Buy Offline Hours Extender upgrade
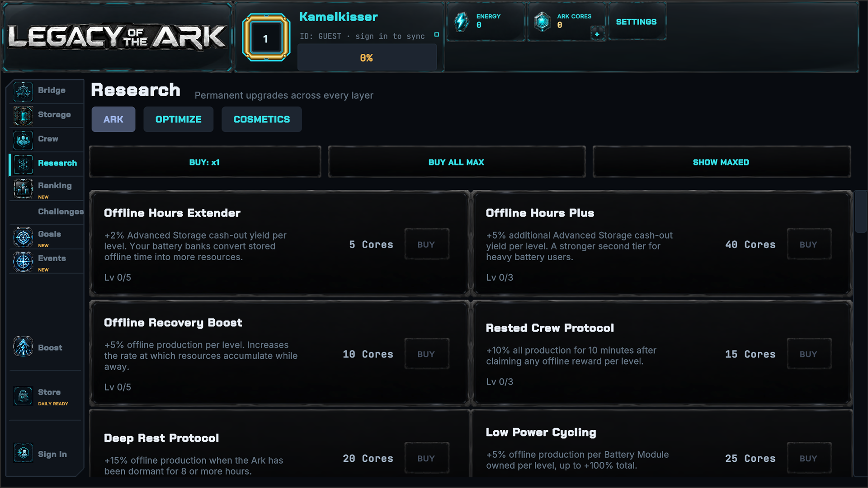This screenshot has width=868, height=488. (426, 244)
